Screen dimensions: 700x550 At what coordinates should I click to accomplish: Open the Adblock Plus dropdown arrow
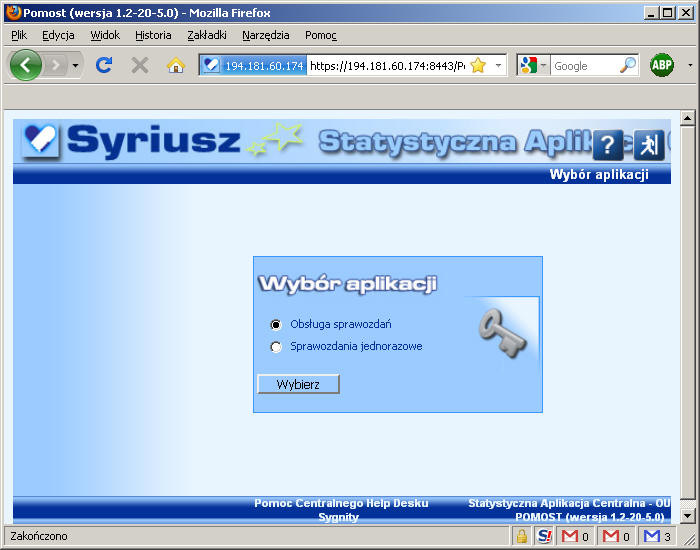pos(690,66)
